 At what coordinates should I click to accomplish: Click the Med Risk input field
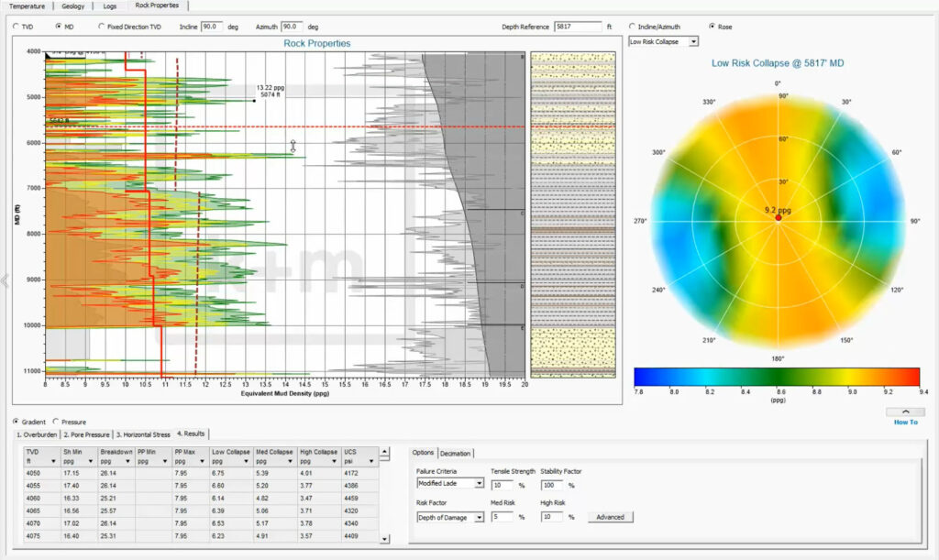coord(502,517)
